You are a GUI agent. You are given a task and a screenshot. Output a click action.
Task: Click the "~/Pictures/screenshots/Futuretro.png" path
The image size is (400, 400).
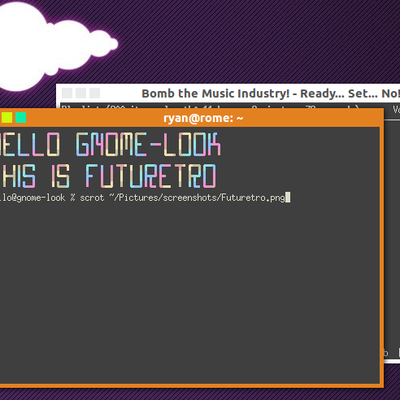[197, 198]
